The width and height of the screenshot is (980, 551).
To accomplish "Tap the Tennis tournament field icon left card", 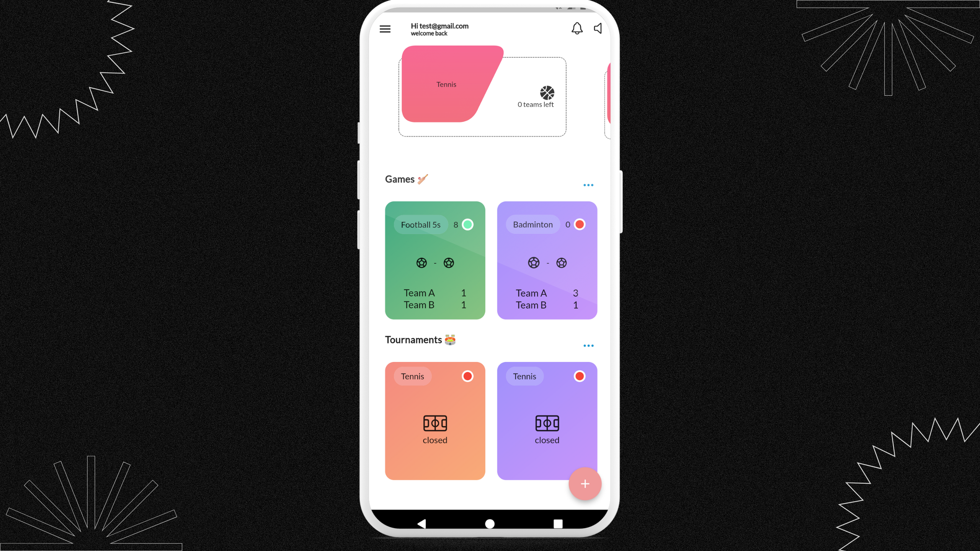I will (435, 423).
